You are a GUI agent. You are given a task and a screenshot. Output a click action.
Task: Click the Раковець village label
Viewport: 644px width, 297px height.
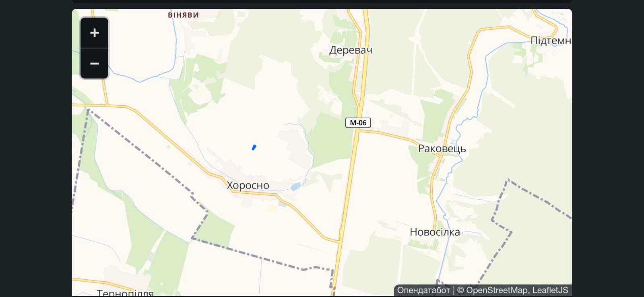[x=442, y=149]
